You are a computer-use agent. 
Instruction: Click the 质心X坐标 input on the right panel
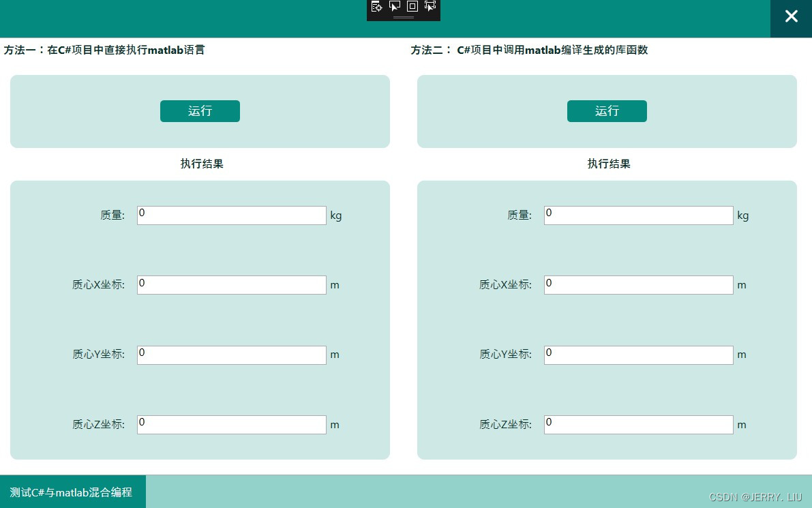tap(638, 284)
